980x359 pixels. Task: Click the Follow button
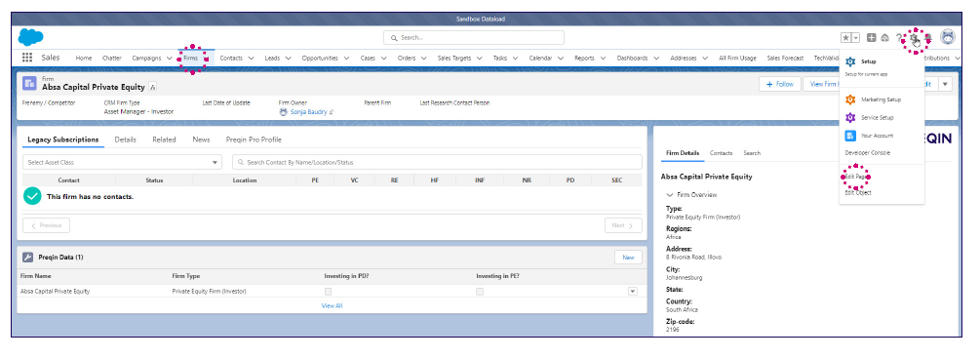[780, 85]
